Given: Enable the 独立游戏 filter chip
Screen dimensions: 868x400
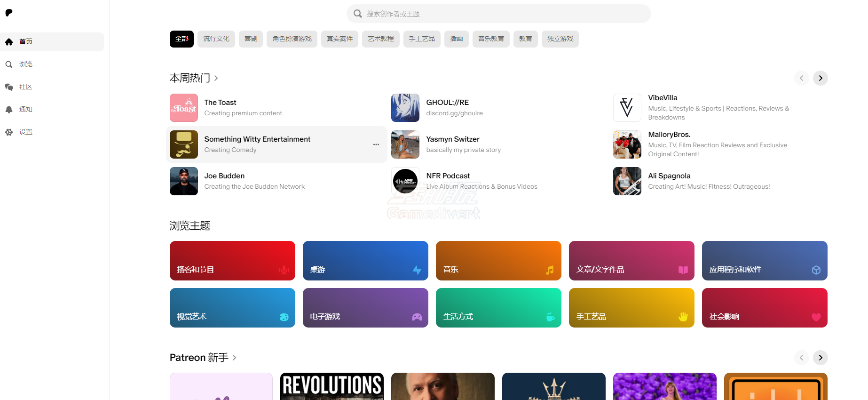Looking at the screenshot, I should pos(560,39).
